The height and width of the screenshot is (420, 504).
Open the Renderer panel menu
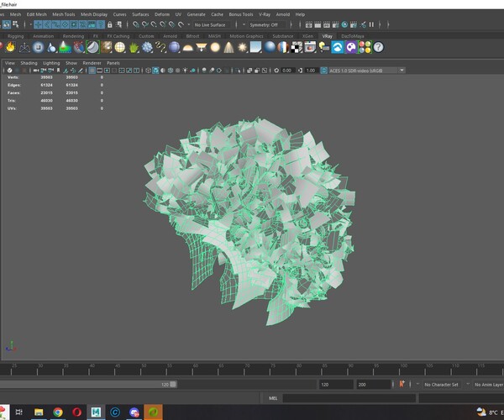click(x=92, y=63)
